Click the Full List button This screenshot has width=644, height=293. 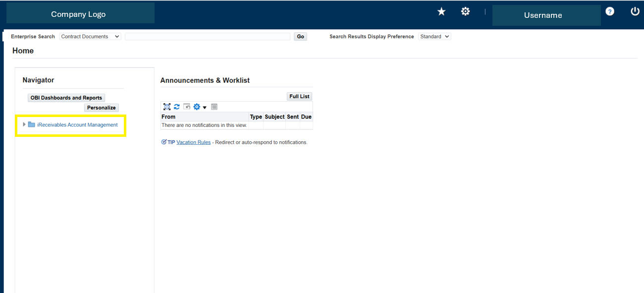point(299,97)
